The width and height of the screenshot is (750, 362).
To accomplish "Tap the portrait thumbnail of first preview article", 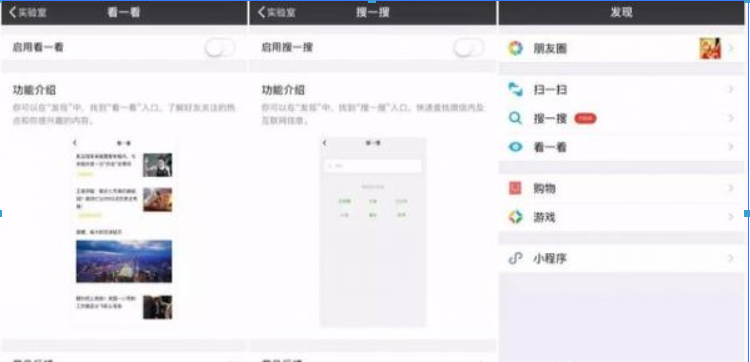I will point(157,165).
